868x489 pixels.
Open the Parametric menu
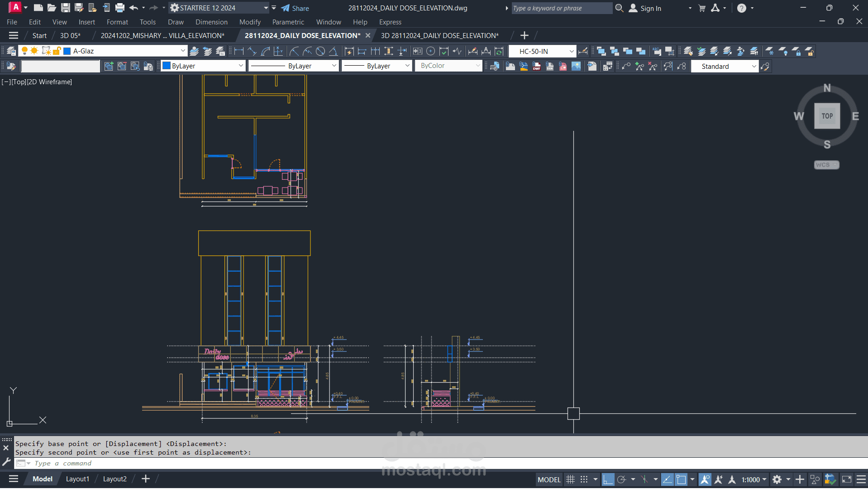[x=288, y=22]
